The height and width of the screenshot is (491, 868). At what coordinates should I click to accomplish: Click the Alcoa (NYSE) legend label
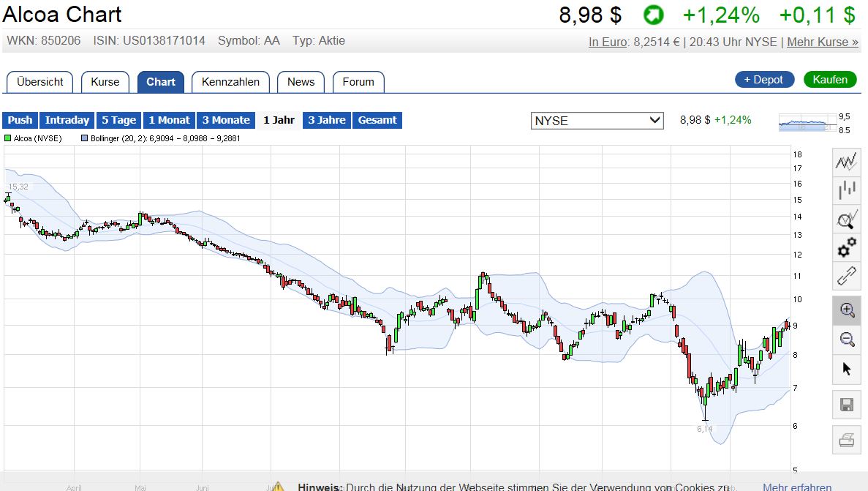(37, 138)
